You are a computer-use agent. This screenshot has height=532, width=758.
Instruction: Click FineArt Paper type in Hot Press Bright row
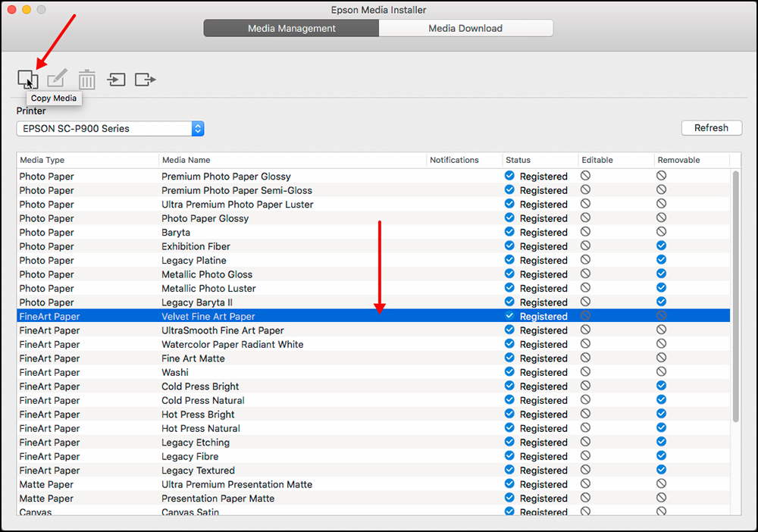coord(49,415)
